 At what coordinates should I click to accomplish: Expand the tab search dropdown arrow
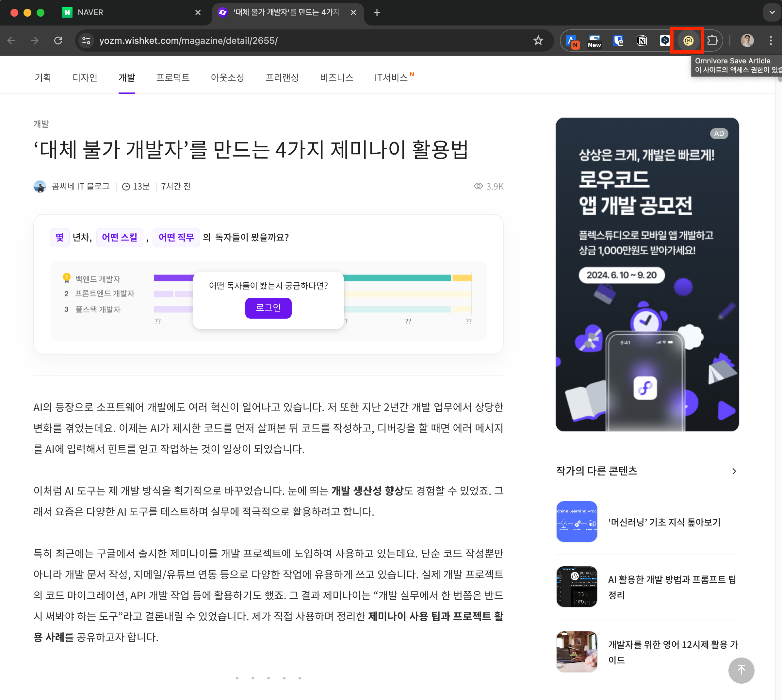pos(772,12)
